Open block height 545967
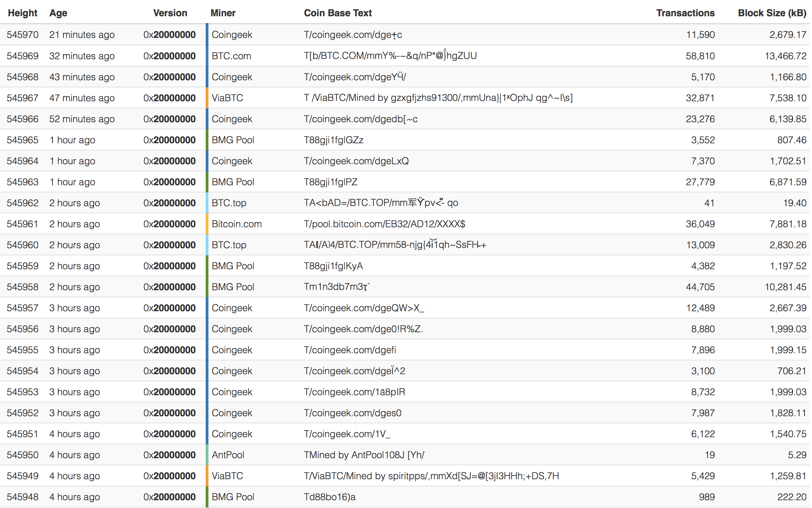Image resolution: width=812 pixels, height=508 pixels. point(22,98)
